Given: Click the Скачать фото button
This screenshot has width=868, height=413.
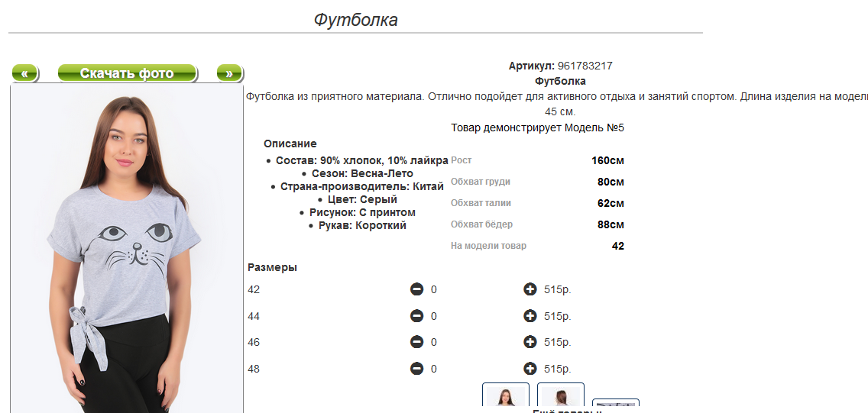Looking at the screenshot, I should click(x=127, y=73).
